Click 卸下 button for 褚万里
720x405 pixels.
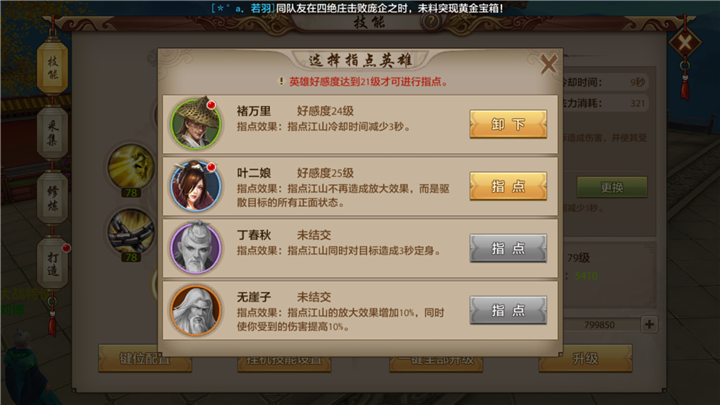coord(508,124)
